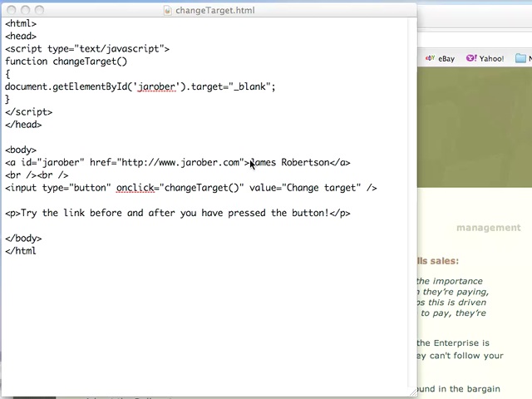This screenshot has width=532, height=399.
Task: Click the text 'James Robertson' in anchor tag
Action: [x=290, y=163]
